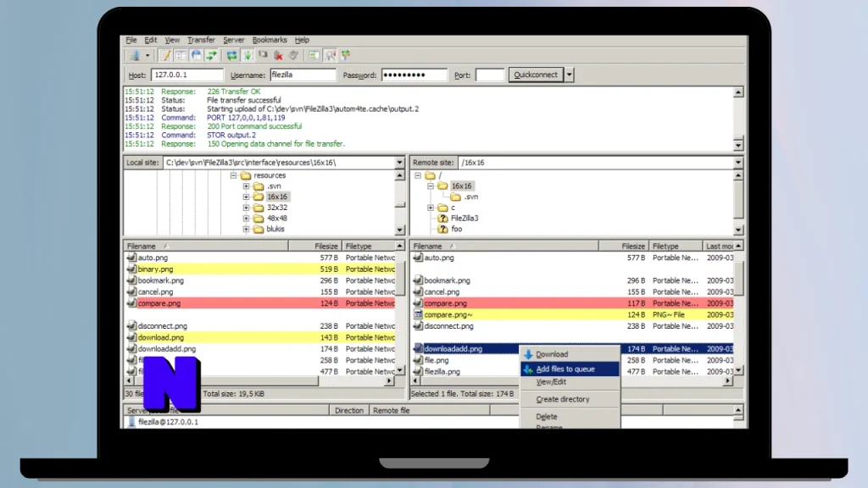This screenshot has width=868, height=488.
Task: Click file icon of local auto.png
Action: (x=131, y=258)
